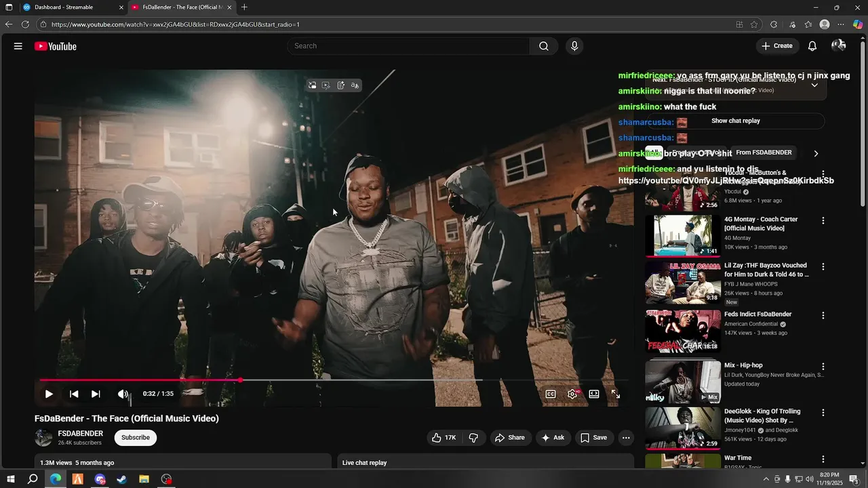868x488 pixels.
Task: Open options for Mix - Hip-hop
Action: pos(823,367)
